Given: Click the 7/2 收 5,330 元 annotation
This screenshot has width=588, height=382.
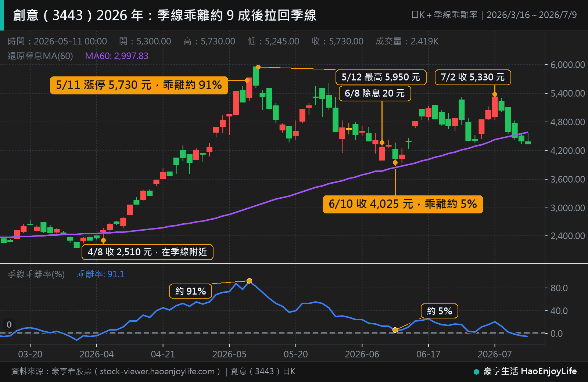Looking at the screenshot, I should coord(473,77).
